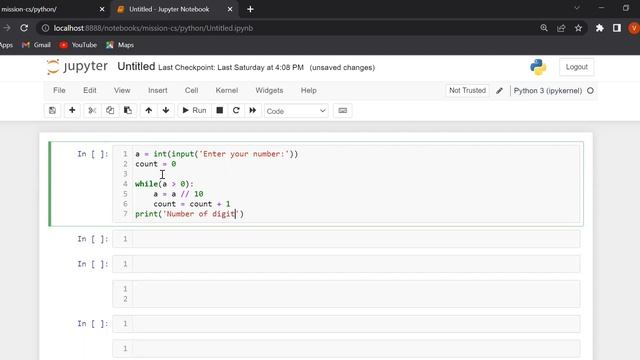Close the Untitled Jupyter Notebook tab
Image resolution: width=640 pixels, height=360 pixels.
[230, 9]
